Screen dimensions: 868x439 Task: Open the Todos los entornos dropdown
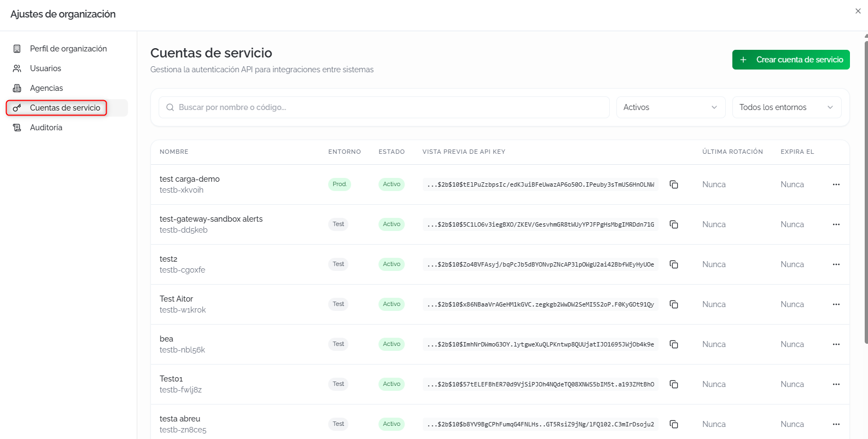point(787,107)
